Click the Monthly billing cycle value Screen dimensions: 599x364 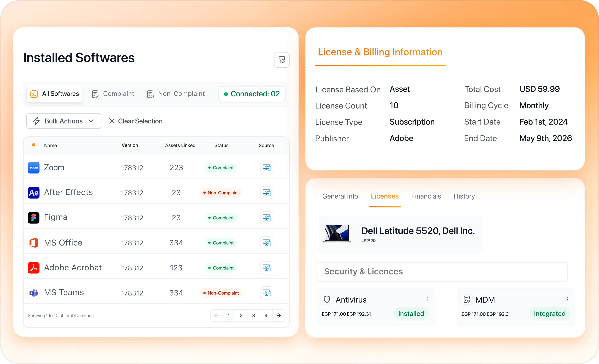click(534, 105)
